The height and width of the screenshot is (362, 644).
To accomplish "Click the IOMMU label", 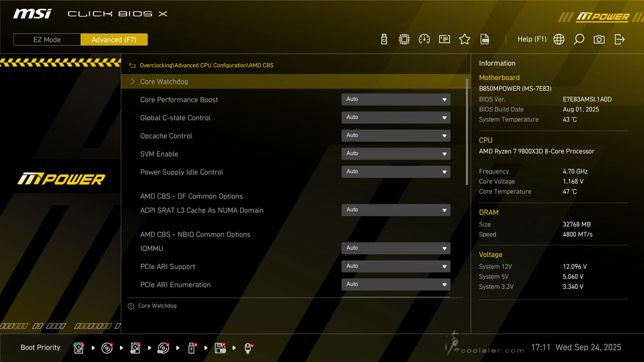I will point(152,249).
